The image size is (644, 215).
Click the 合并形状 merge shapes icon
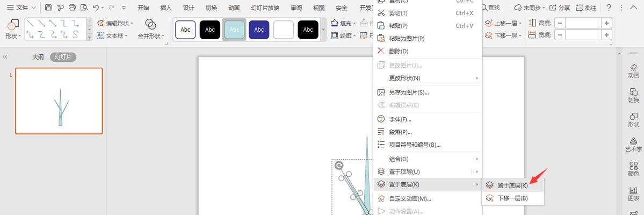coord(150,25)
